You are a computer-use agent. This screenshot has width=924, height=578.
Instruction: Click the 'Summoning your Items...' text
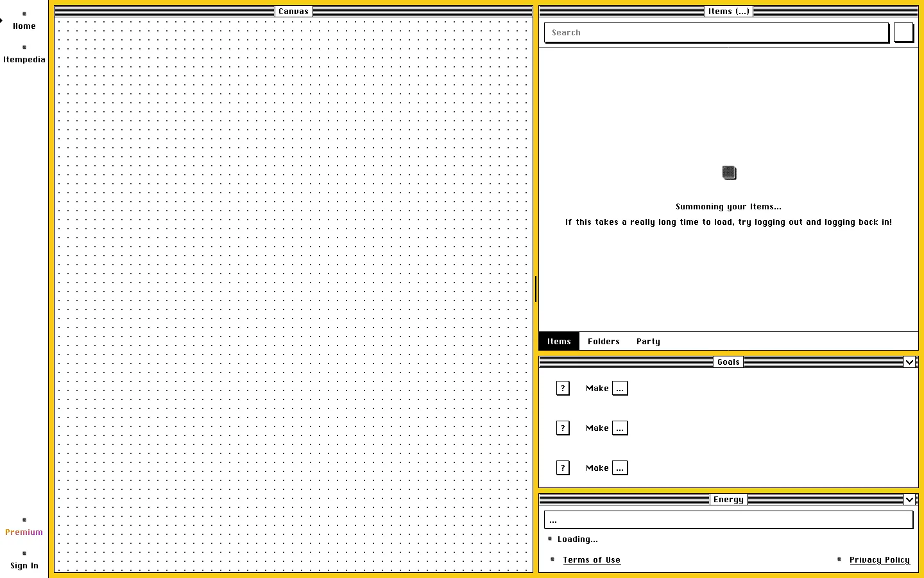coord(728,207)
